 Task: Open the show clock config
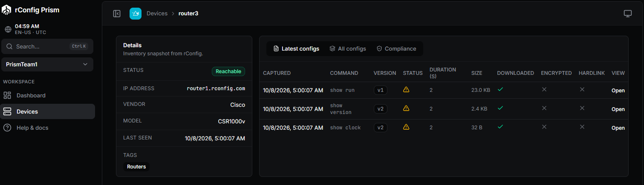tap(618, 128)
